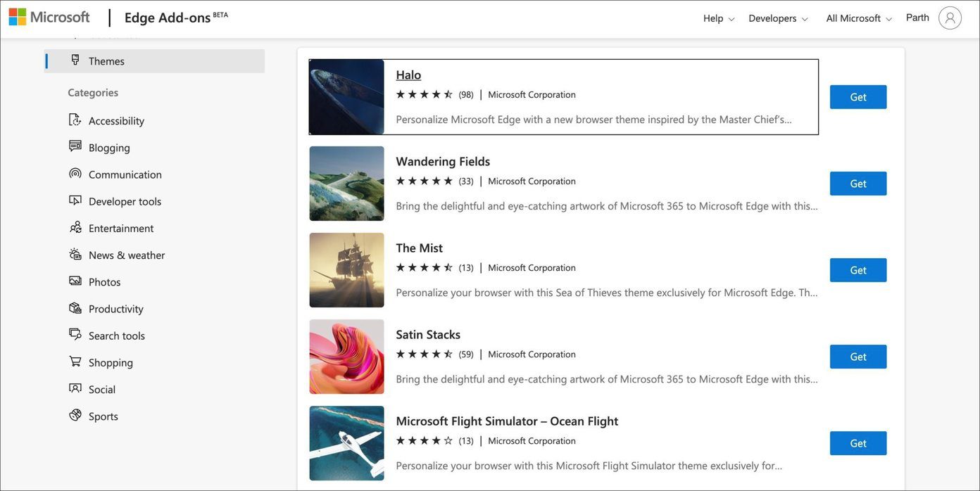This screenshot has height=491, width=980.
Task: Click The Mist Sea of Thieves description
Action: pyautogui.click(x=607, y=292)
